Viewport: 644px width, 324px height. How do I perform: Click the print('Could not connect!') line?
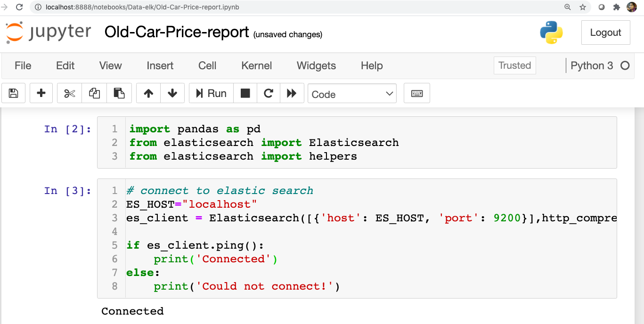(247, 286)
